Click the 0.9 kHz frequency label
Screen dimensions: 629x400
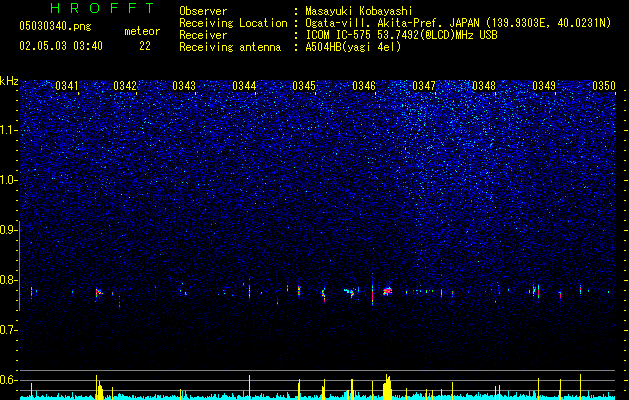point(8,230)
